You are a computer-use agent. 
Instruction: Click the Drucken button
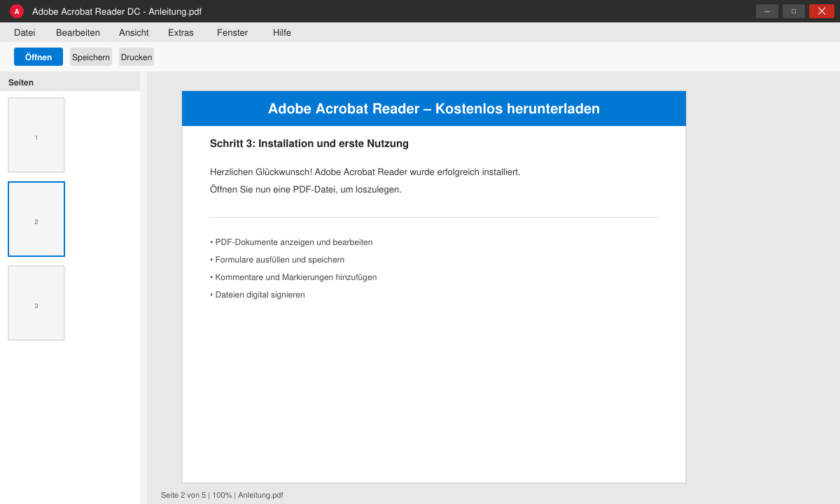coord(136,57)
